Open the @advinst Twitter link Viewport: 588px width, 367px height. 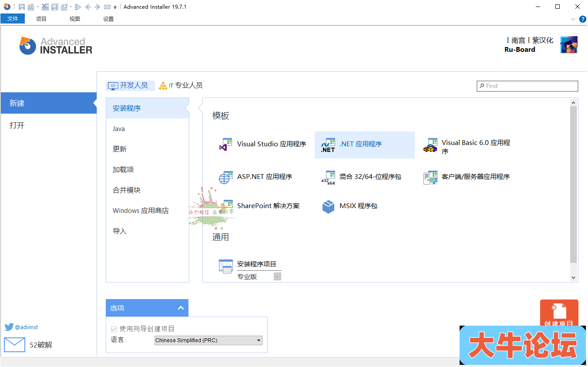27,327
